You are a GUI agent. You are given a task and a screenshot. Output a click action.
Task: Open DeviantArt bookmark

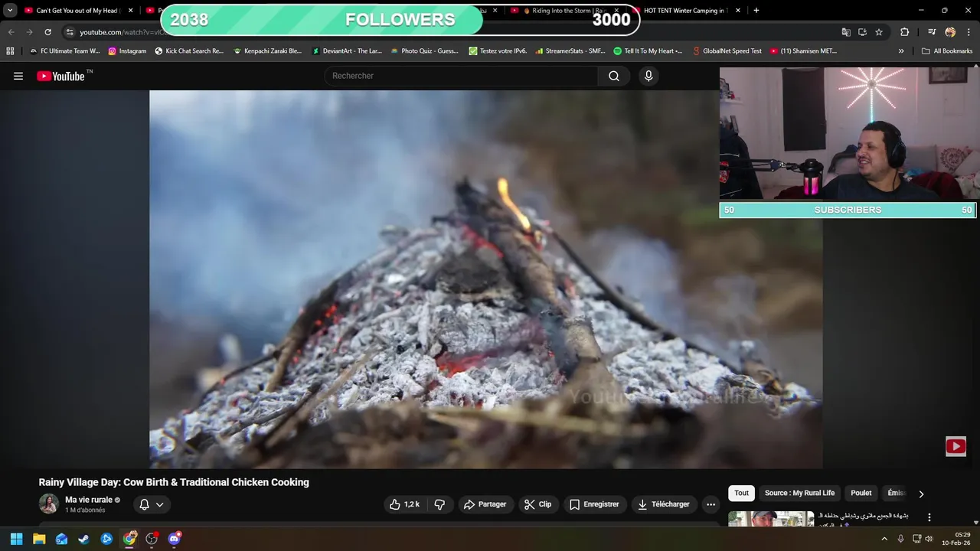[x=347, y=51]
